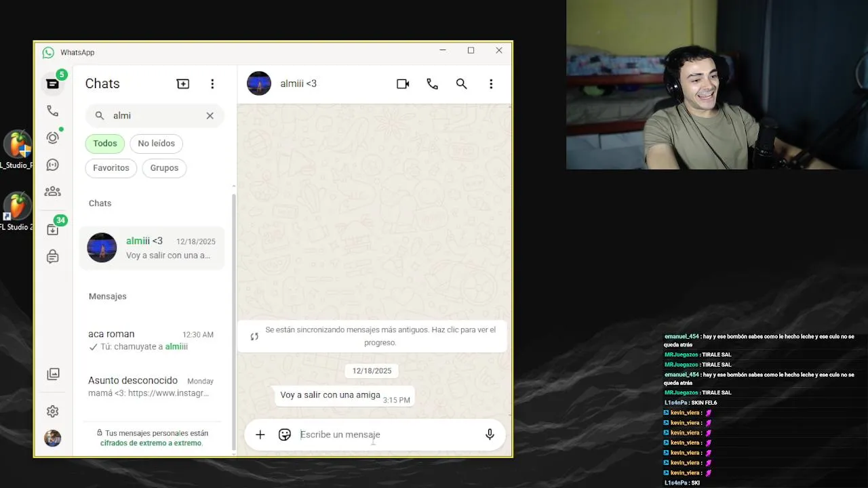Open the Communities icon in sidebar
868x488 pixels.
(x=52, y=192)
